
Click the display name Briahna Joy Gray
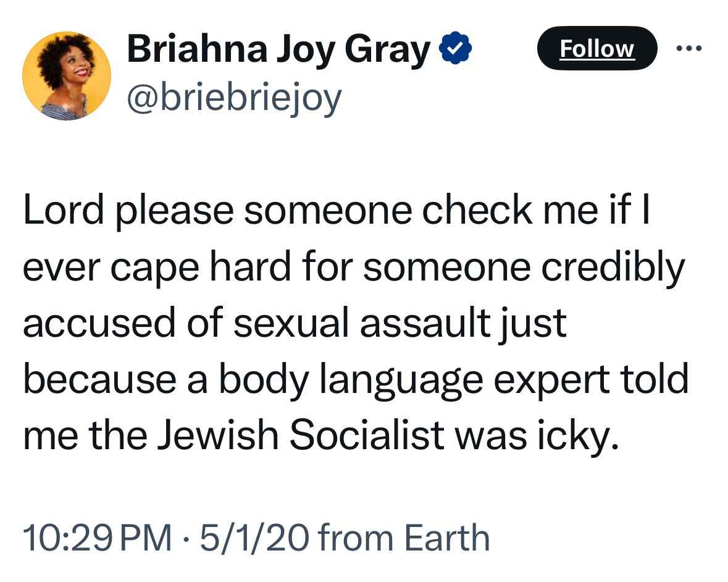point(278,50)
